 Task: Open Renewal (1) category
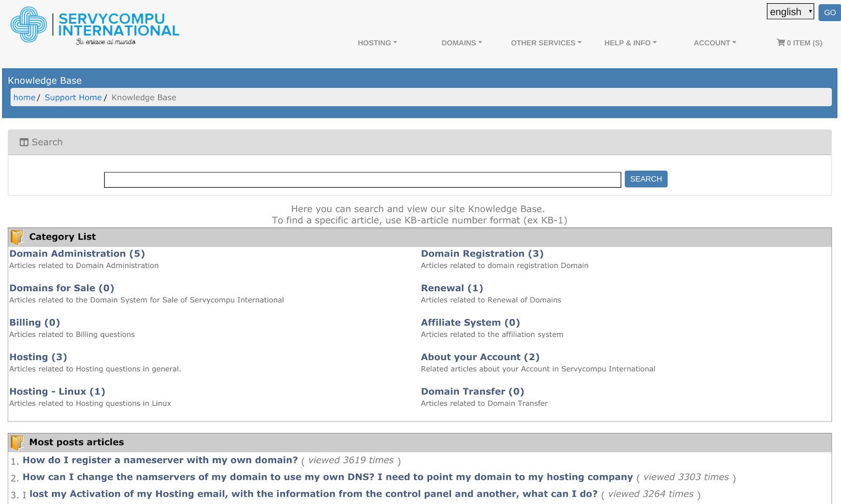click(x=452, y=289)
